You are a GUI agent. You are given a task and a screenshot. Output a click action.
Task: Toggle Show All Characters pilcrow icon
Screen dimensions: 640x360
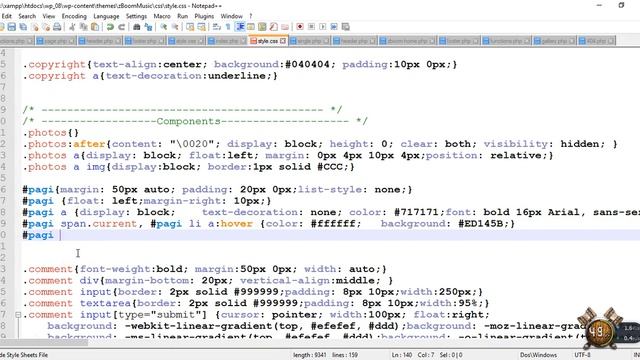pos(228,27)
